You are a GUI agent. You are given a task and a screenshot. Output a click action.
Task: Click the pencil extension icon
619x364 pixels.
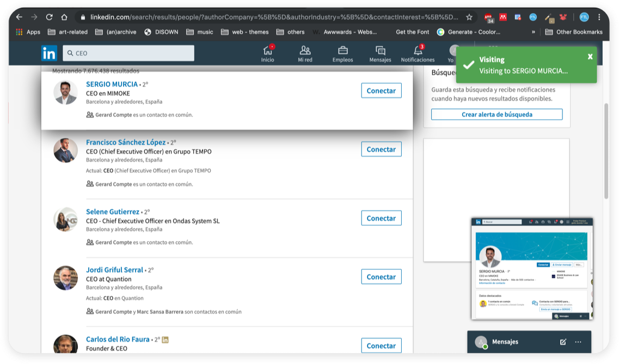[x=549, y=17]
